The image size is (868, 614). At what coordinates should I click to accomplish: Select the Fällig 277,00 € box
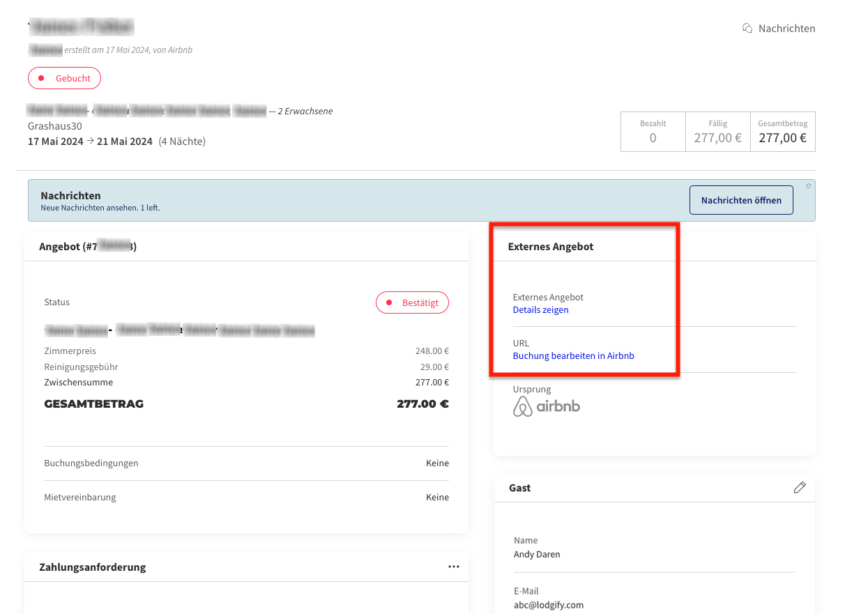(x=717, y=132)
